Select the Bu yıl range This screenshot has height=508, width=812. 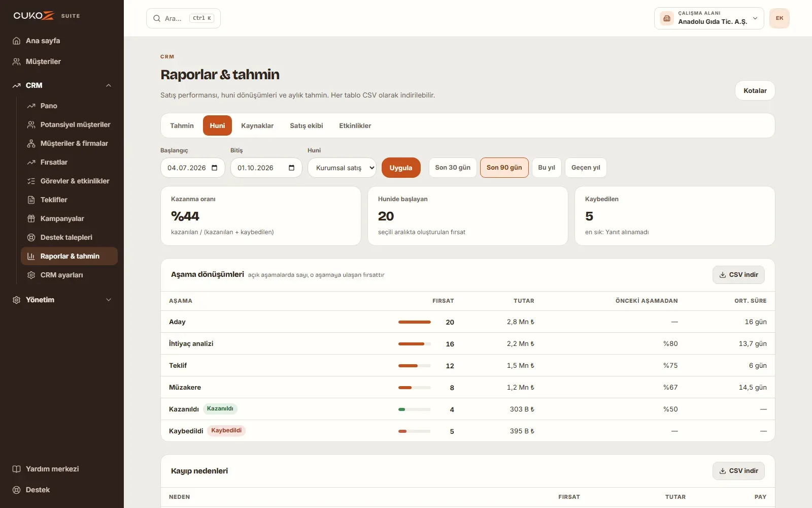tap(547, 168)
